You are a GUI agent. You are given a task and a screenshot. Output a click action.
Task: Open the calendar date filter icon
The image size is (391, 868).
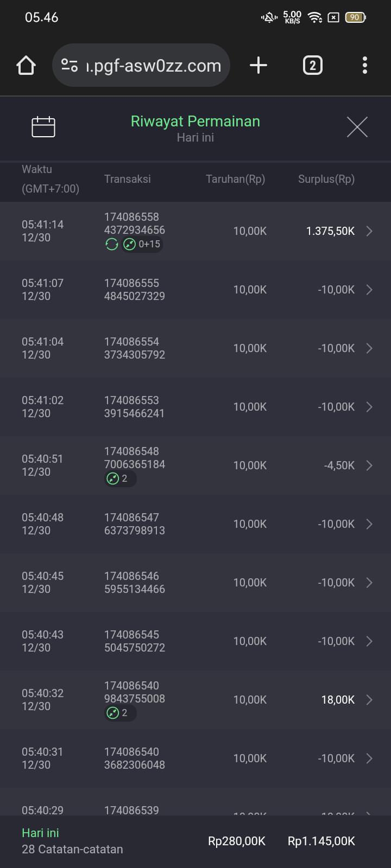(43, 127)
